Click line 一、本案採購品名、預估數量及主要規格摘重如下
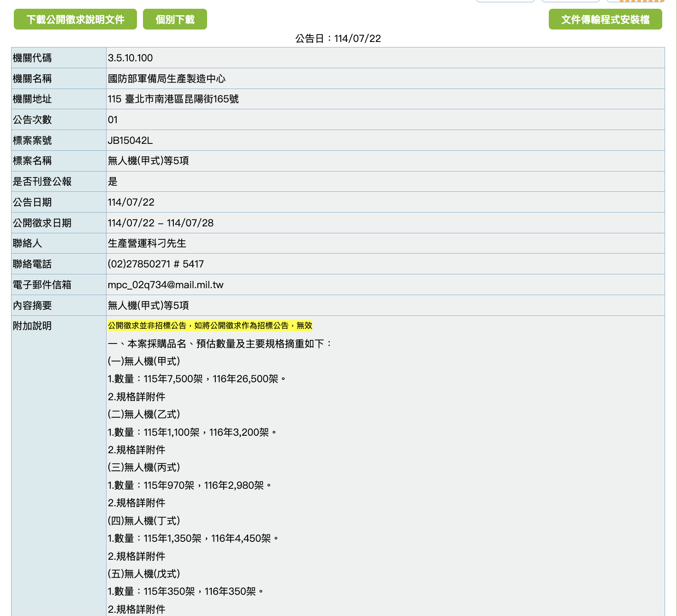The width and height of the screenshot is (677, 616). pyautogui.click(x=220, y=344)
